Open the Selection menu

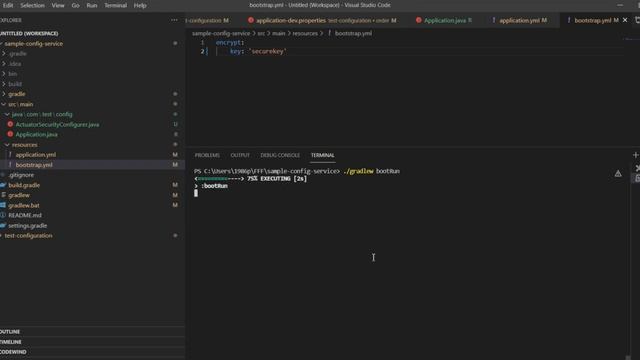pyautogui.click(x=32, y=5)
